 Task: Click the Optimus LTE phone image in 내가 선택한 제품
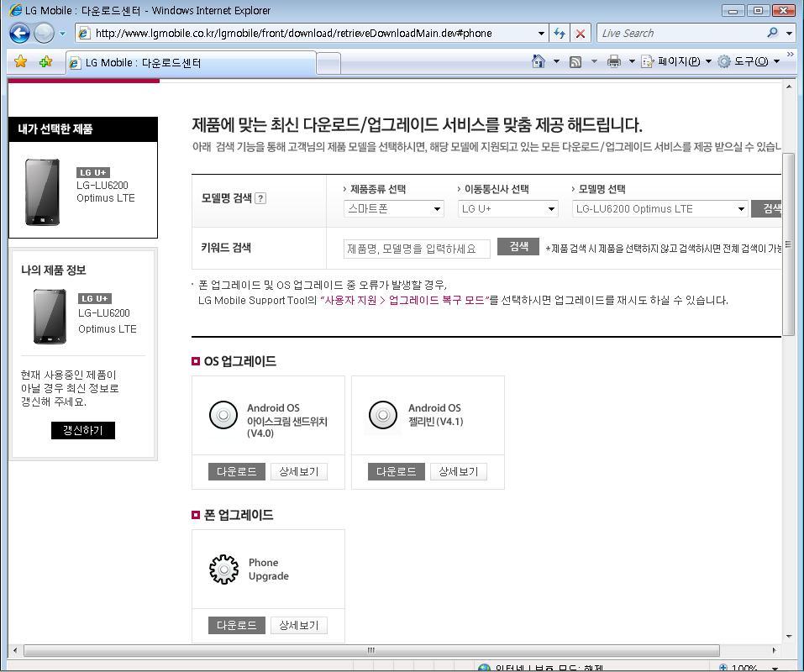click(x=42, y=192)
